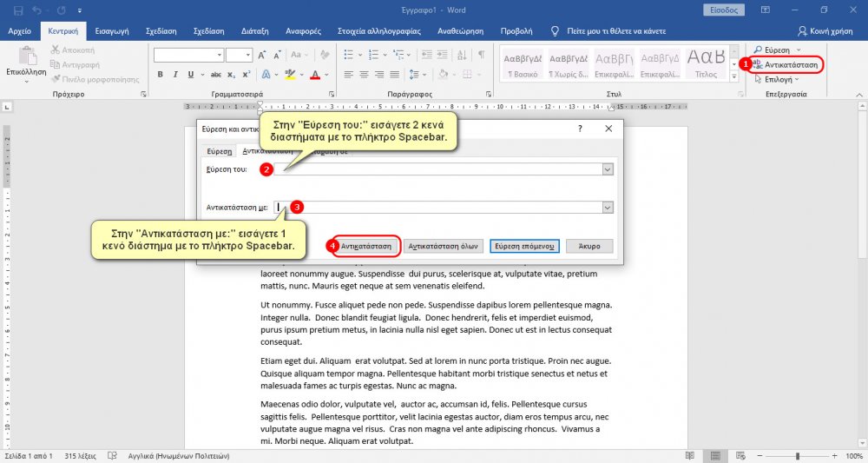
Task: Click the center text alignment icon
Action: (x=364, y=76)
